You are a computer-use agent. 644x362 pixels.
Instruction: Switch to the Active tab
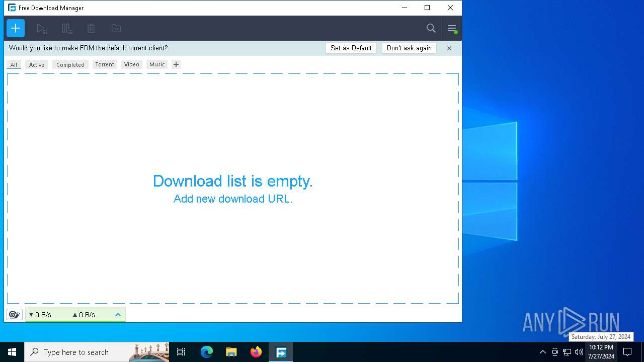tap(37, 64)
